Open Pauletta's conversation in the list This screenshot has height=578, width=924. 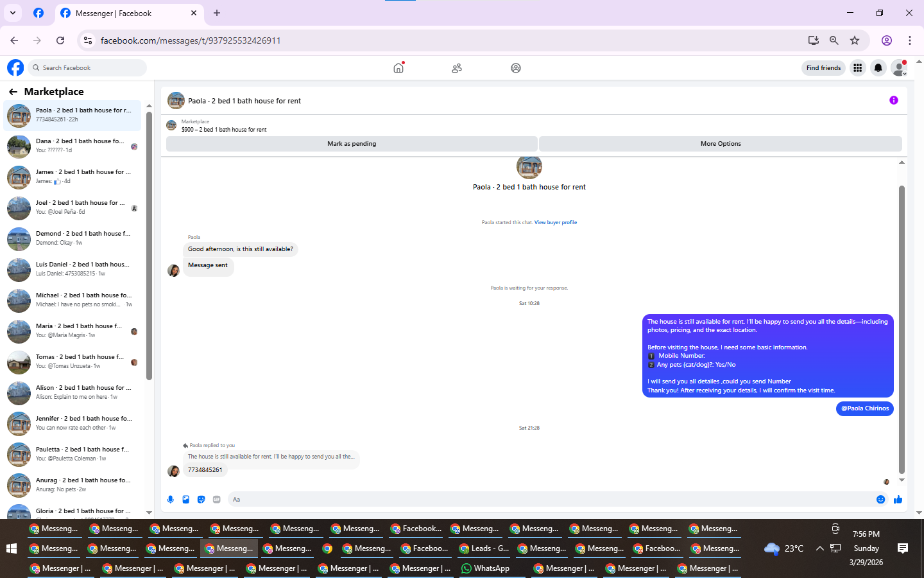(73, 455)
